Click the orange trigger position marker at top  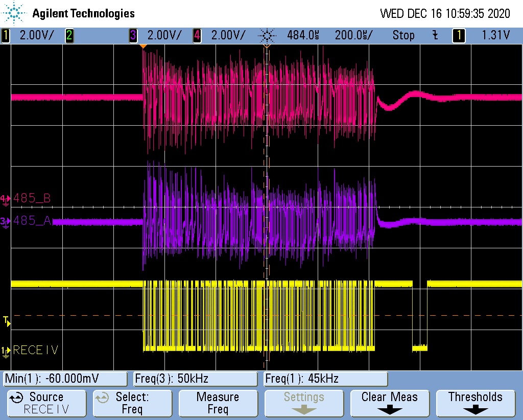[x=143, y=46]
